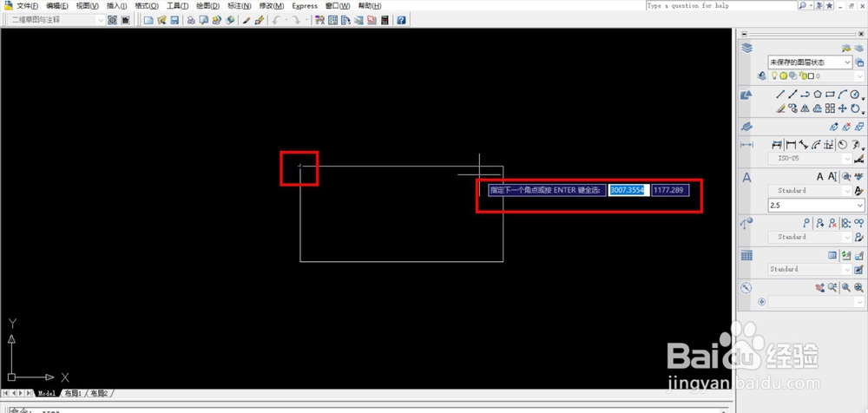Click the New drawing icon

(148, 20)
